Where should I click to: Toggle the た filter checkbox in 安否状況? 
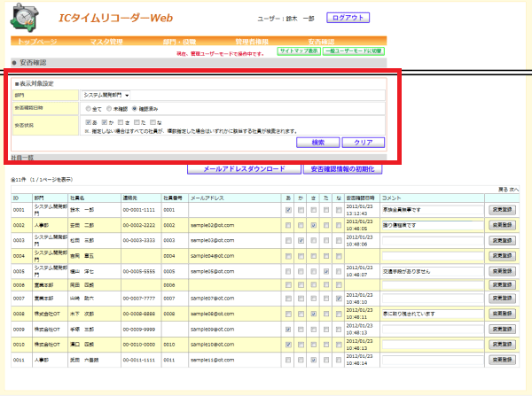(x=137, y=122)
